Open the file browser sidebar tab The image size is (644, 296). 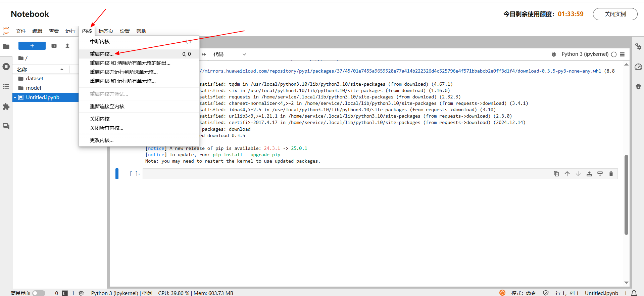(6, 46)
